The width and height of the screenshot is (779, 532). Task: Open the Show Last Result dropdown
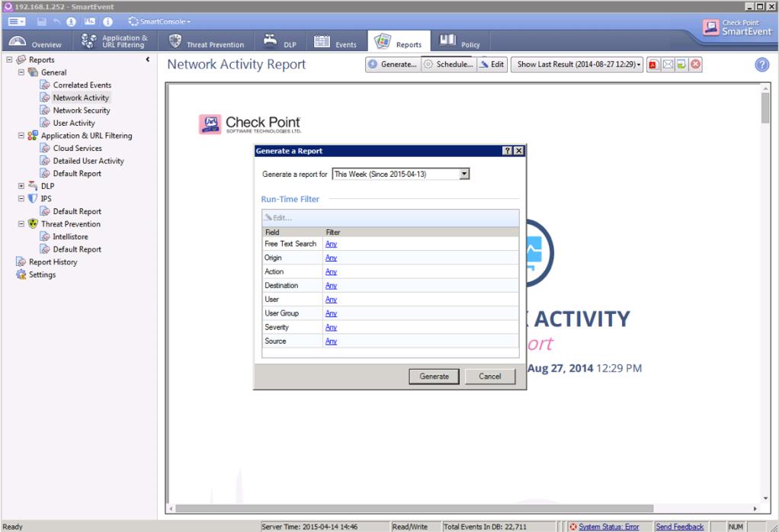[x=577, y=65]
